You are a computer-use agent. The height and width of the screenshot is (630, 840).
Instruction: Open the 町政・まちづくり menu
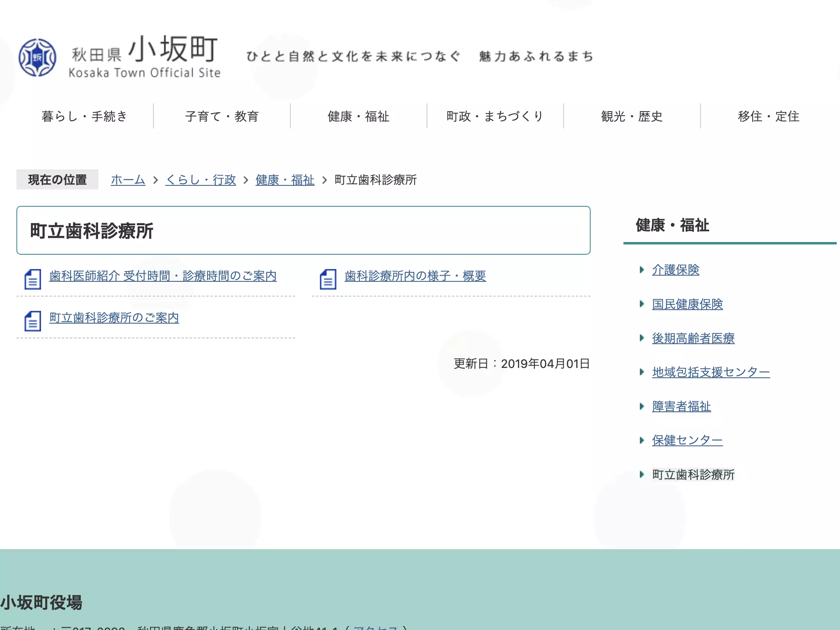coord(495,116)
